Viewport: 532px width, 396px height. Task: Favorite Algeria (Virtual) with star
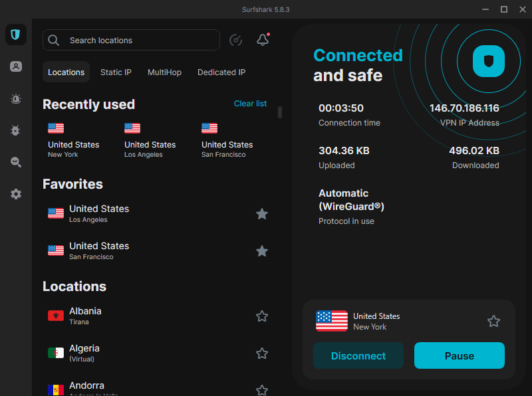[x=262, y=353]
